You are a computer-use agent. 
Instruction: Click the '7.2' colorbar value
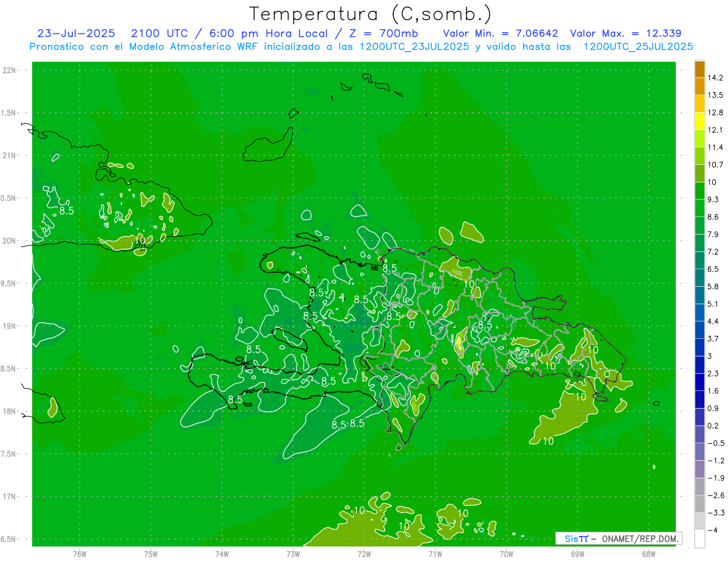713,252
